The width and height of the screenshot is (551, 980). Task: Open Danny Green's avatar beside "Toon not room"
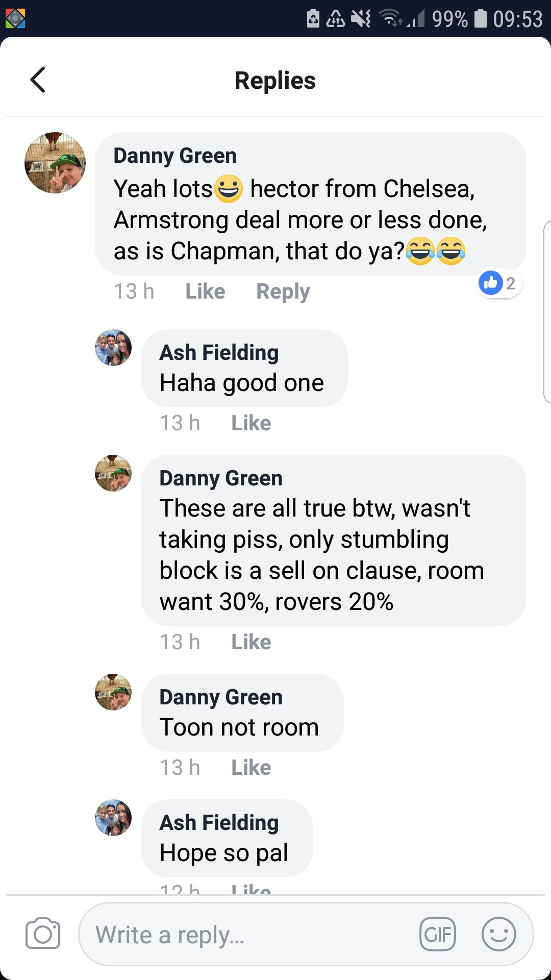point(113,692)
